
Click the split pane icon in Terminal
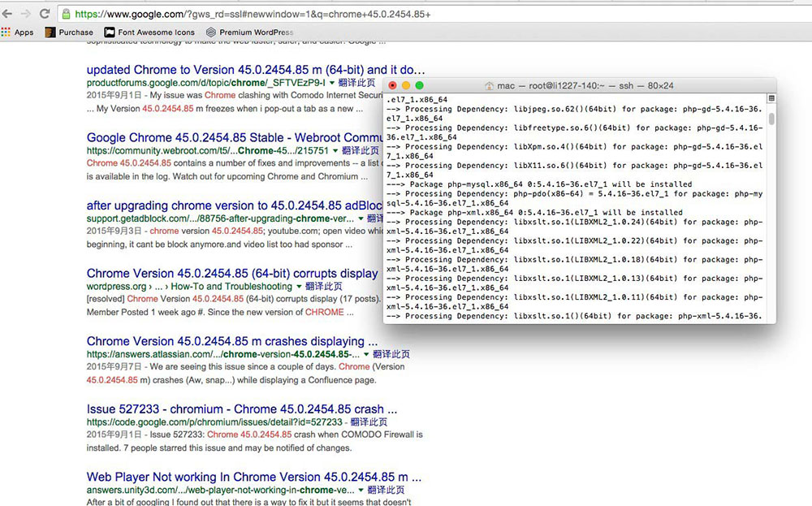click(x=771, y=98)
